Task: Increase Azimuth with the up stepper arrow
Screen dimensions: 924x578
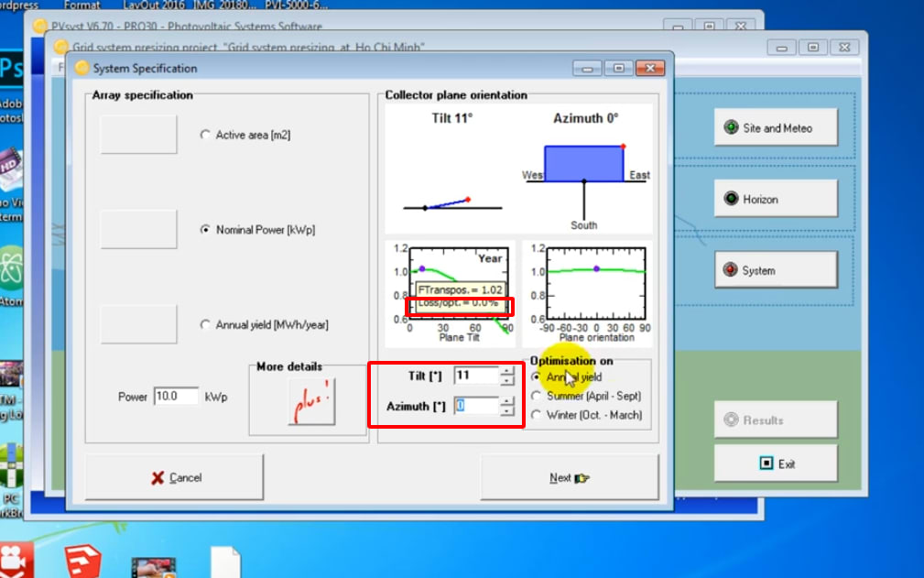Action: pyautogui.click(x=506, y=401)
